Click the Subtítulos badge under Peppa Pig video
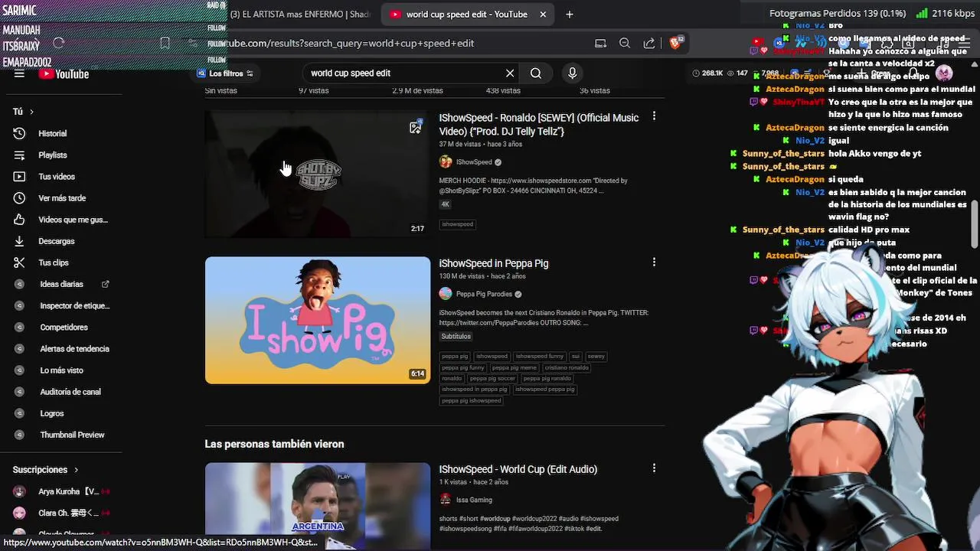The width and height of the screenshot is (980, 551). pos(456,336)
